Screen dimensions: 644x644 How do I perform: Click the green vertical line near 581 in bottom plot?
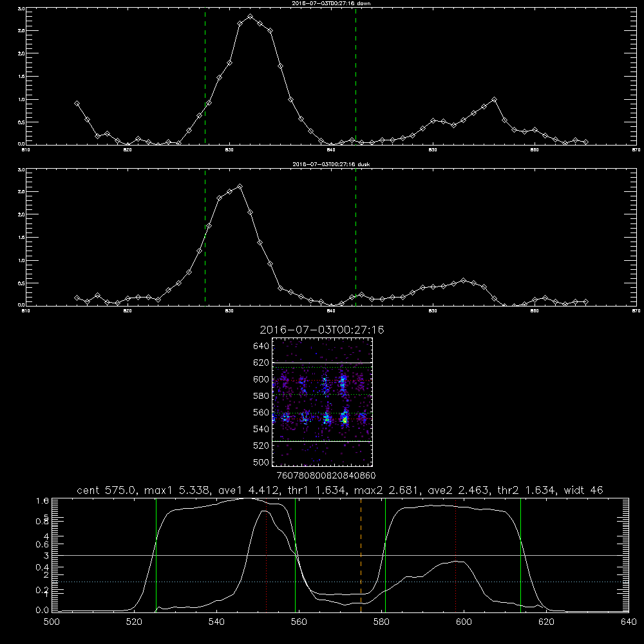click(385, 555)
